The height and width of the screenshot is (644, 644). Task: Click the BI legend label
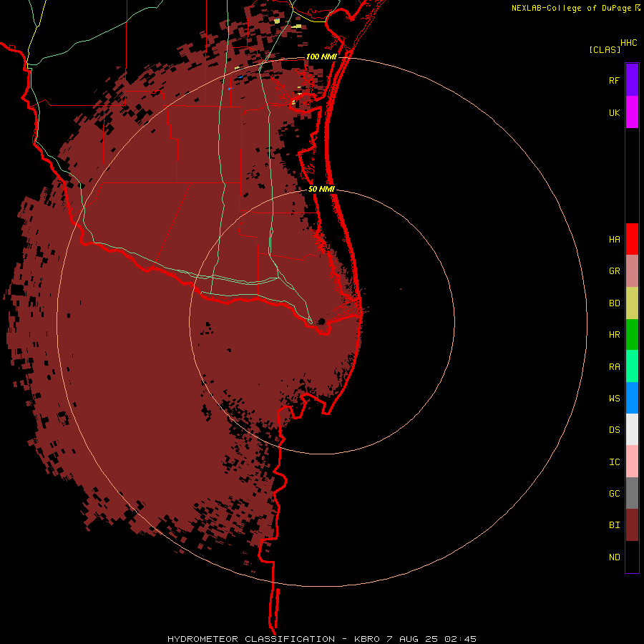[x=614, y=525]
